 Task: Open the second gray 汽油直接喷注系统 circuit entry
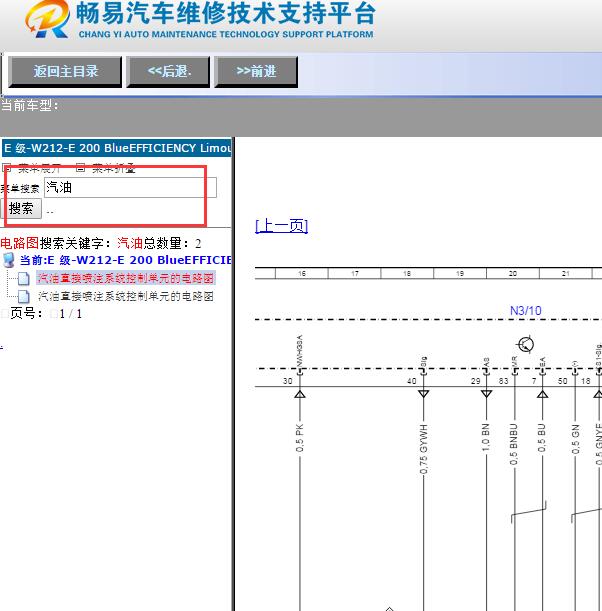click(x=125, y=297)
